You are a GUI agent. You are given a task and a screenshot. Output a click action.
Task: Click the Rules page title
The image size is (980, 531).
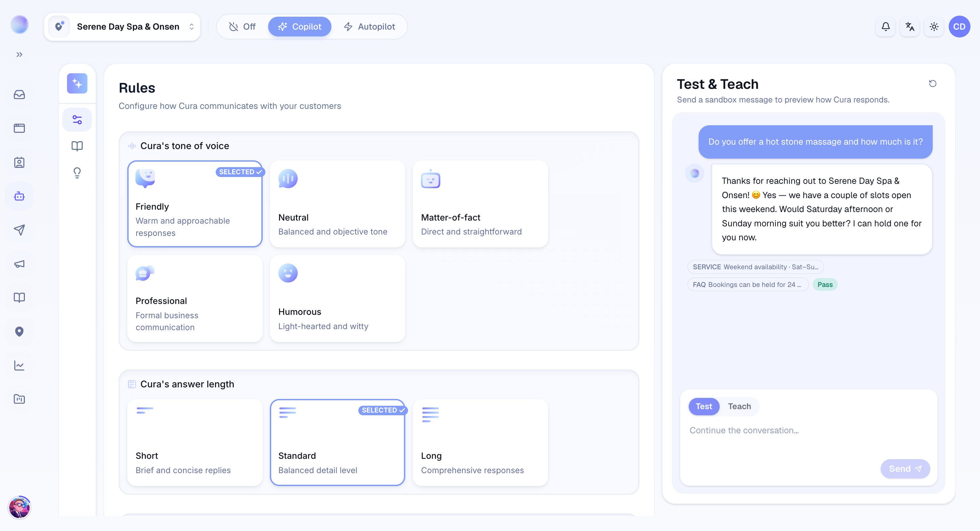137,88
